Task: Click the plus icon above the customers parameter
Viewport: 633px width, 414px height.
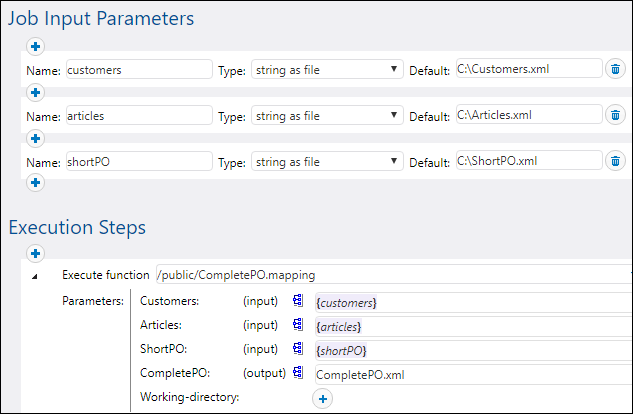Action: tap(35, 46)
